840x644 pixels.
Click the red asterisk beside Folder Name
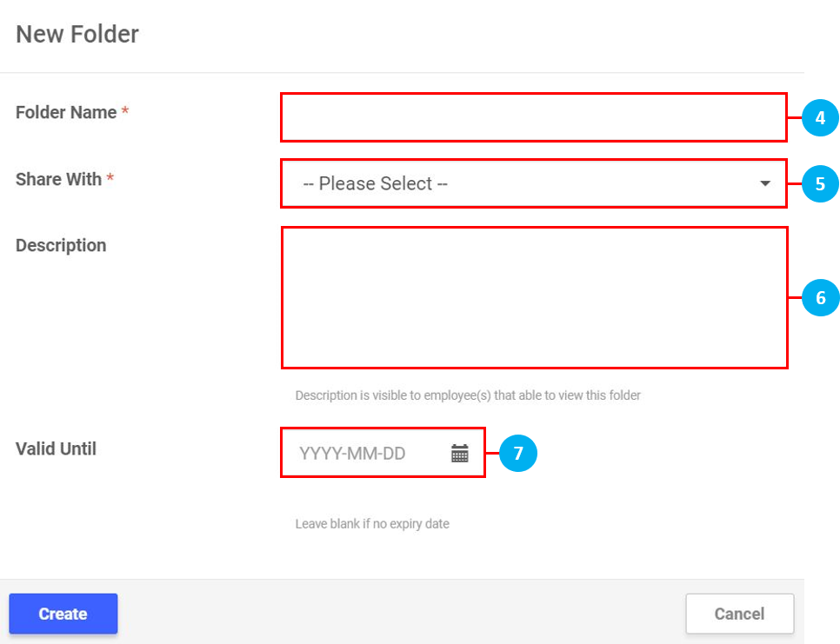coord(125,113)
